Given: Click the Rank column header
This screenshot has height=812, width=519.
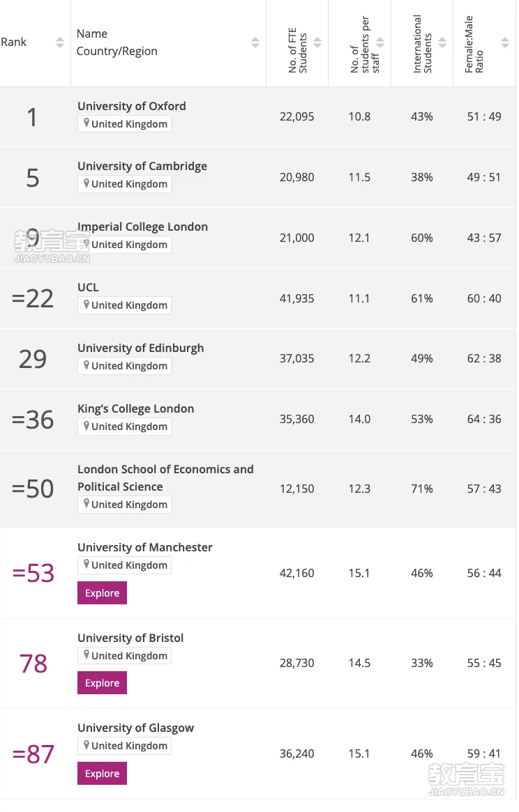Looking at the screenshot, I should 13,43.
